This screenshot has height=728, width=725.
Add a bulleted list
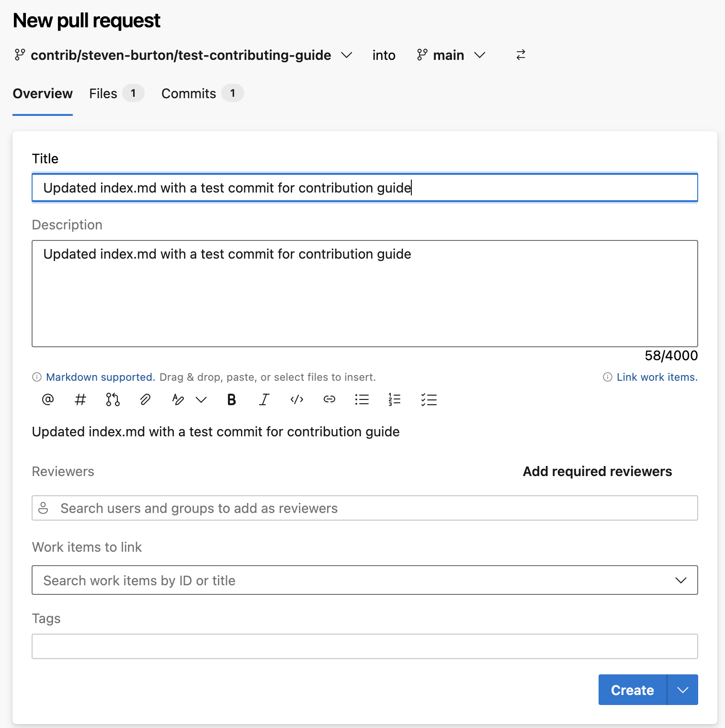click(x=362, y=399)
